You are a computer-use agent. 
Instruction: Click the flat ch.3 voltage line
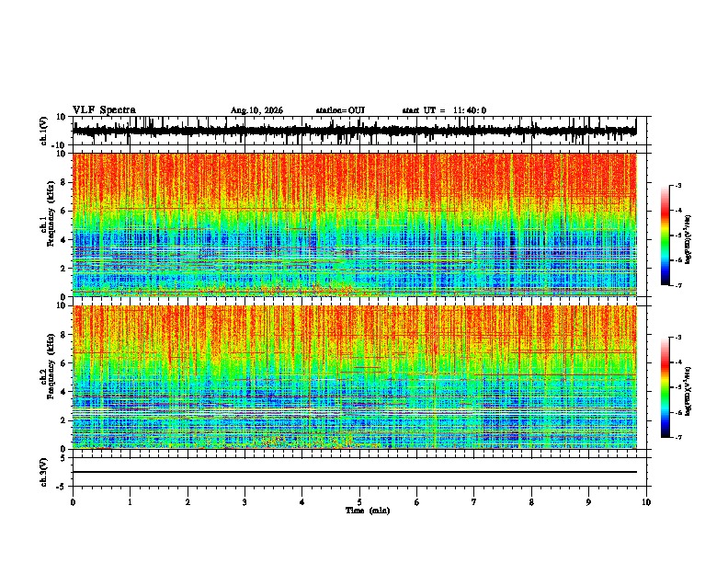coord(354,472)
